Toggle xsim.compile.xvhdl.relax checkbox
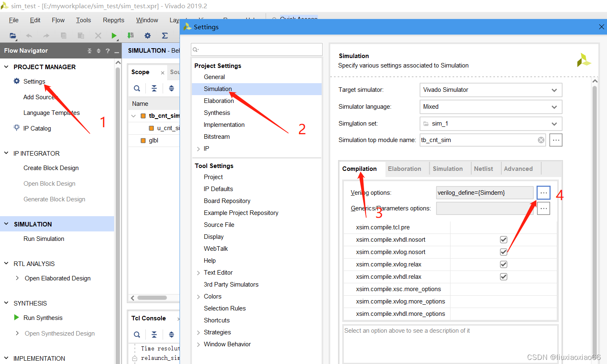Viewport: 607px width, 364px height. pos(503,277)
